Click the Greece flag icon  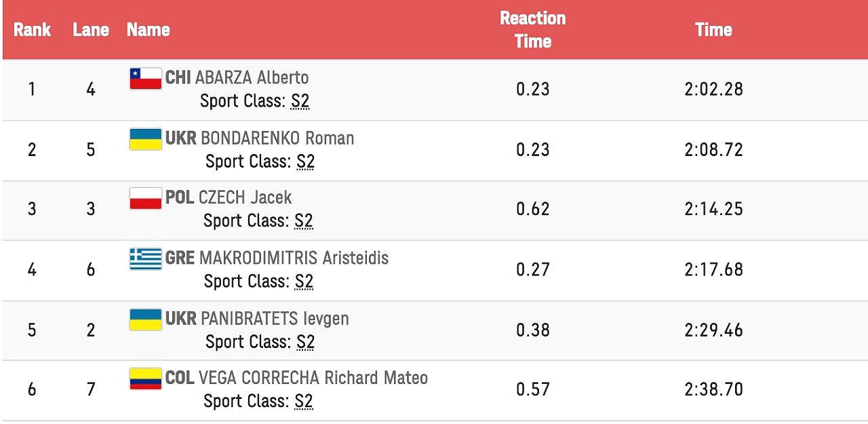pos(145,258)
